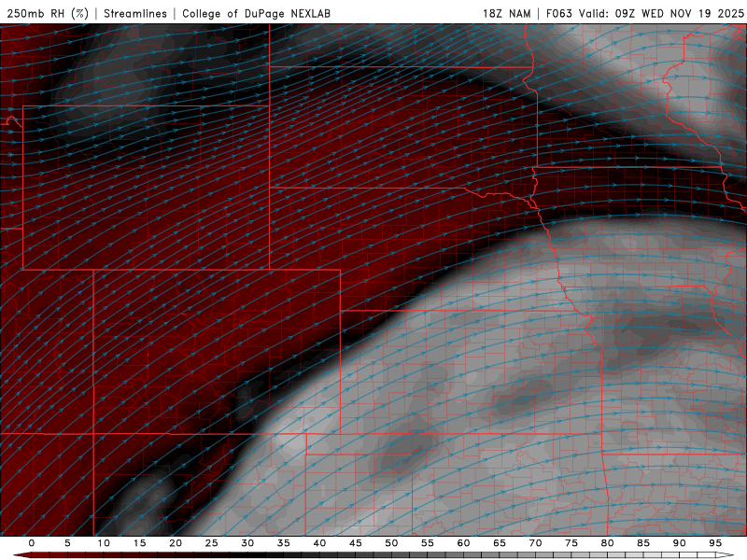This screenshot has height=560, width=747.
Task: Click the 95 label on the RH legend
Action: coord(715,543)
